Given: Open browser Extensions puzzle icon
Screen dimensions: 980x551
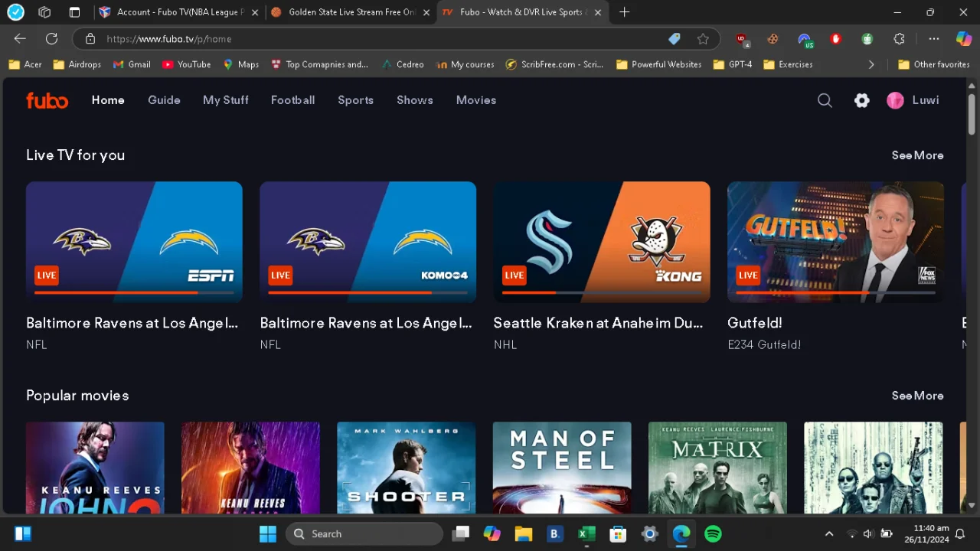Looking at the screenshot, I should [900, 39].
